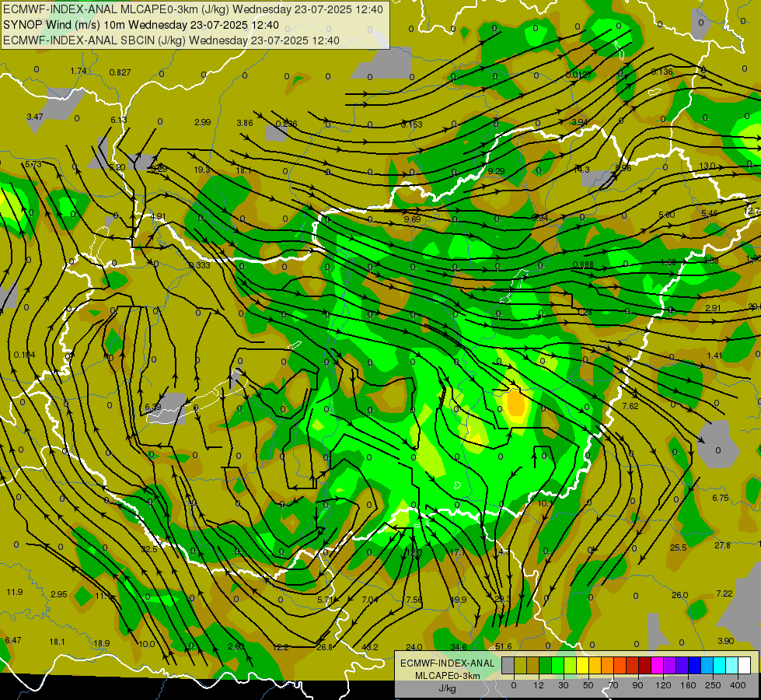Click the map value 6.75
Image resolution: width=761 pixels, height=700 pixels.
click(x=721, y=498)
